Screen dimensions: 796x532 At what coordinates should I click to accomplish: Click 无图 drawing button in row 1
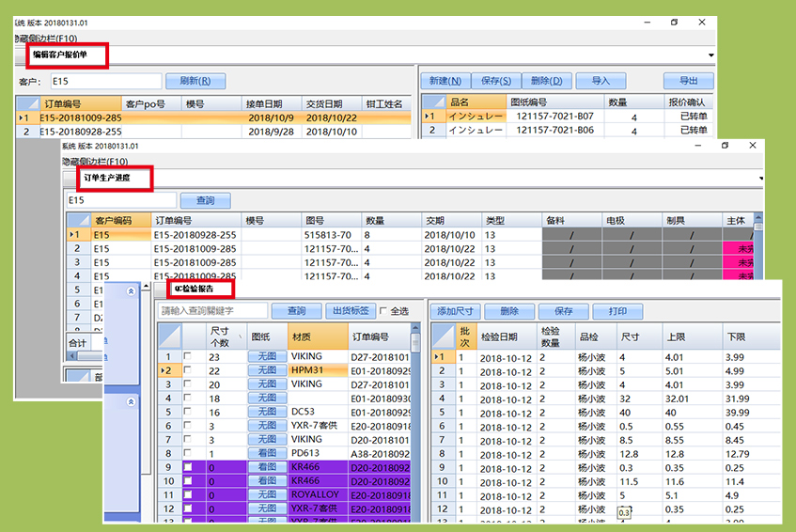click(266, 357)
